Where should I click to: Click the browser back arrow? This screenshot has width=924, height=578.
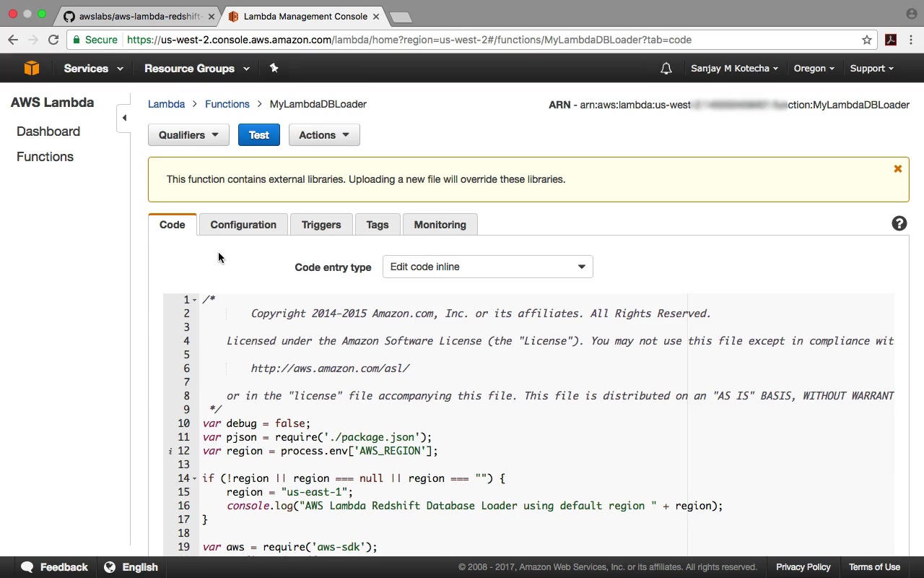(x=13, y=40)
